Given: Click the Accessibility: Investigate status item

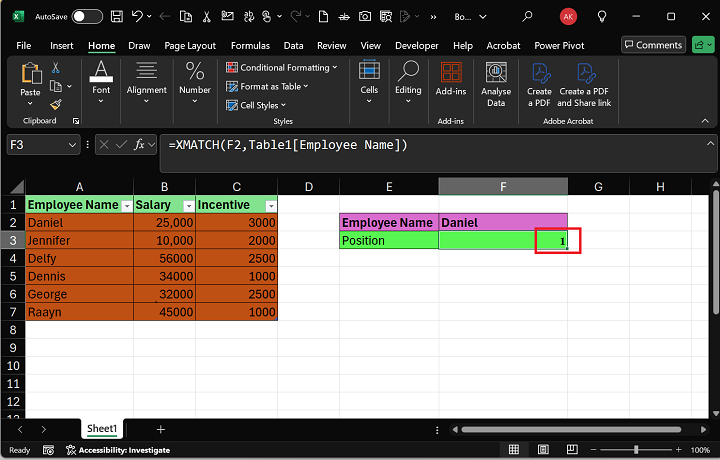Looking at the screenshot, I should pyautogui.click(x=118, y=450).
